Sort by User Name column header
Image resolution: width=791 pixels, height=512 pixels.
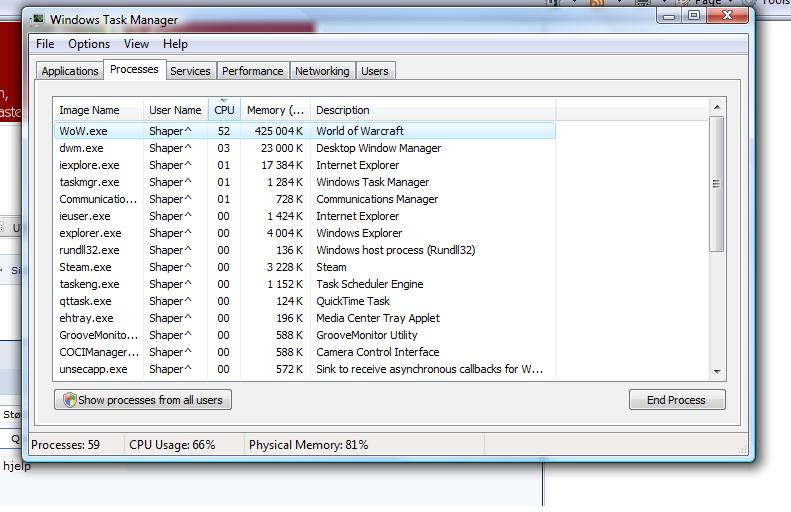pyautogui.click(x=175, y=110)
